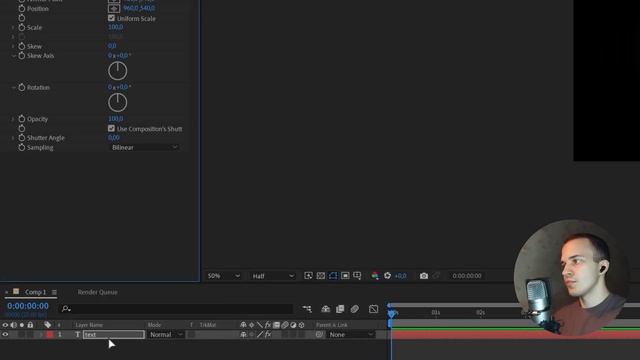
Task: Click the current time 0:00:00:00 display
Action: 28,306
